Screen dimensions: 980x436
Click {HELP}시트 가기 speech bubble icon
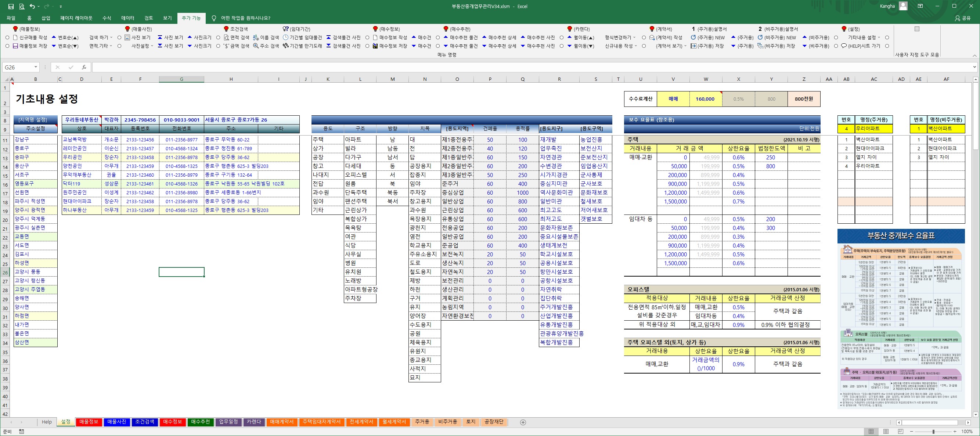844,46
